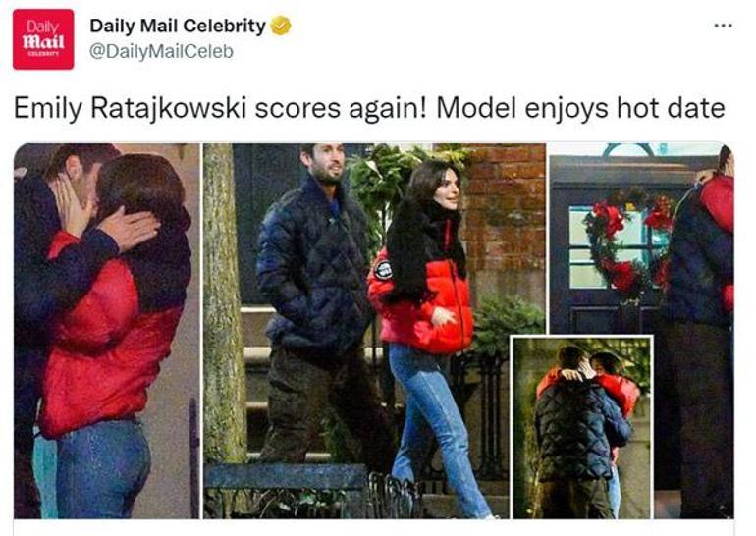This screenshot has height=536, width=756.
Task: Open the Daily Mail Celebrity profile avatar
Action: pyautogui.click(x=43, y=39)
